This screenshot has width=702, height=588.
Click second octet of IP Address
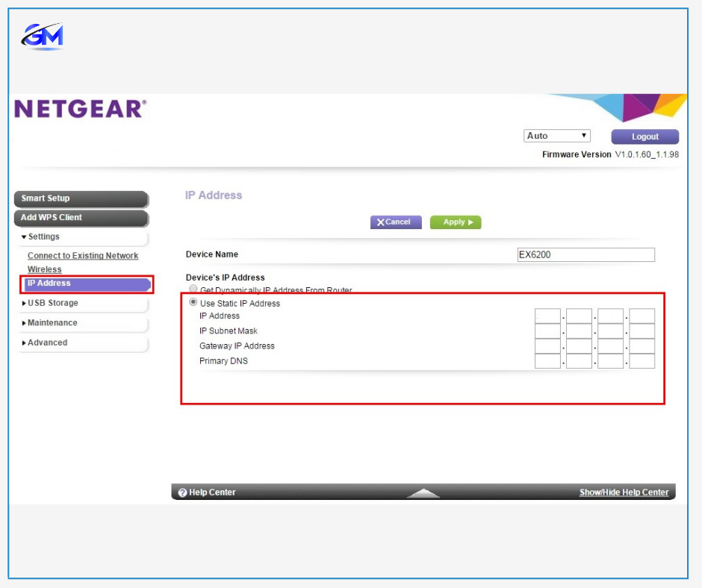point(579,316)
